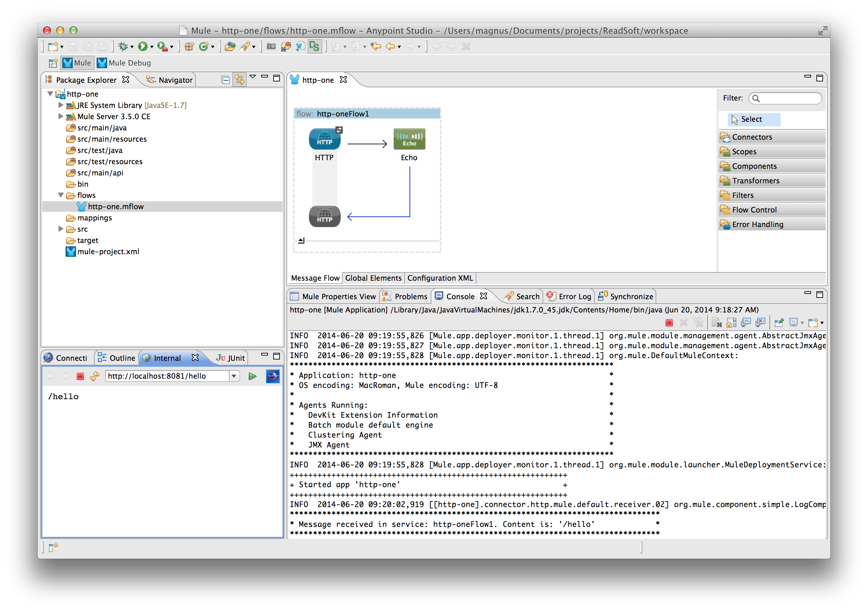Collapse the flows folder in Package Explorer
The height and width of the screenshot is (611, 868).
(61, 195)
